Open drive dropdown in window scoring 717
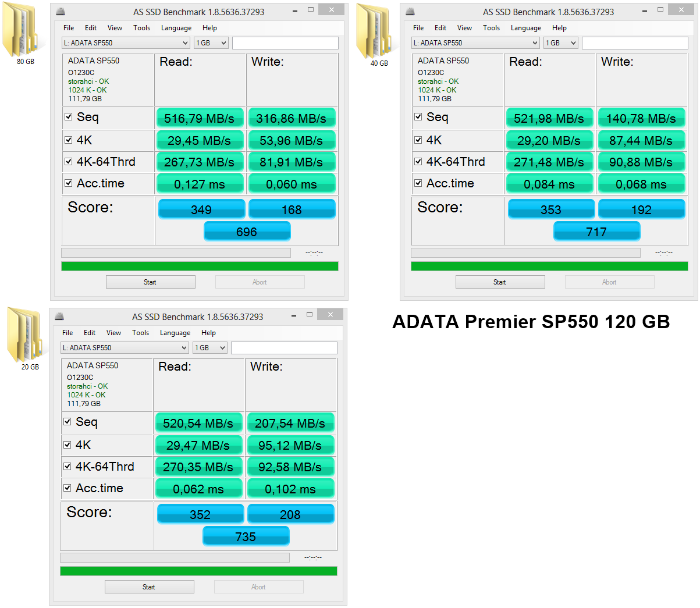Screen dimensions: 700x608 (475, 42)
